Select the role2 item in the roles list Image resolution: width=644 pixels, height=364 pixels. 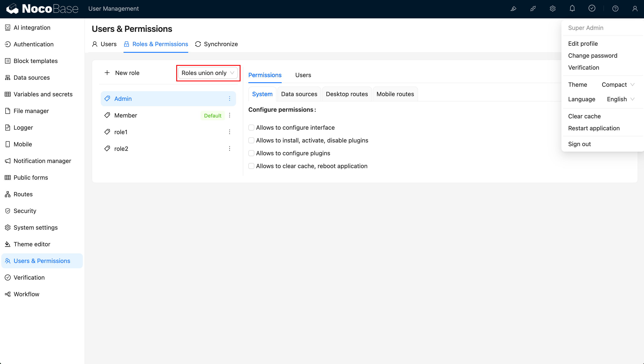[x=121, y=149]
